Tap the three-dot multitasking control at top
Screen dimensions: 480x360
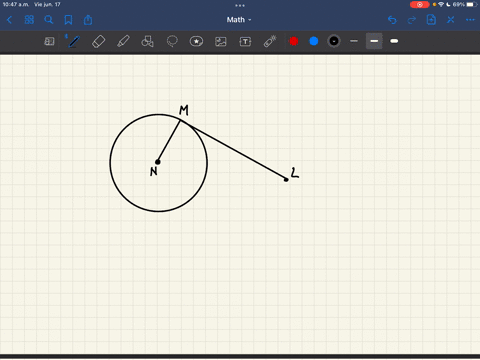click(240, 5)
